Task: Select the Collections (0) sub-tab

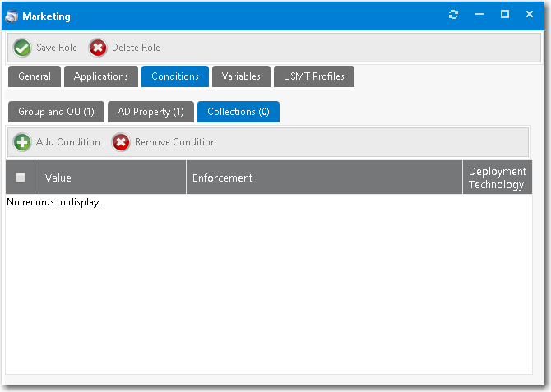Action: point(238,112)
